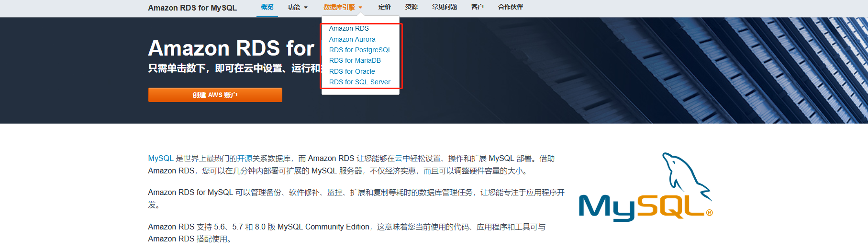This screenshot has height=251, width=868.
Task: Go to 常见问题 page
Action: (x=444, y=7)
